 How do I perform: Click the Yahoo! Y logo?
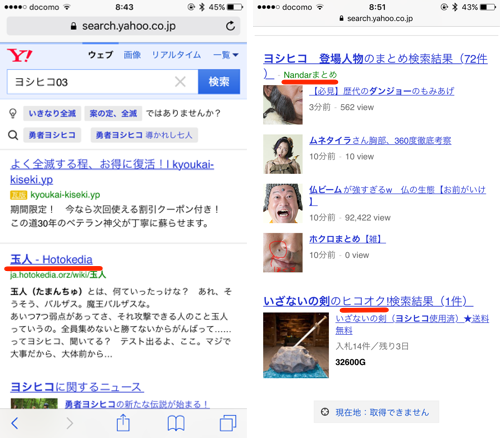click(x=20, y=55)
